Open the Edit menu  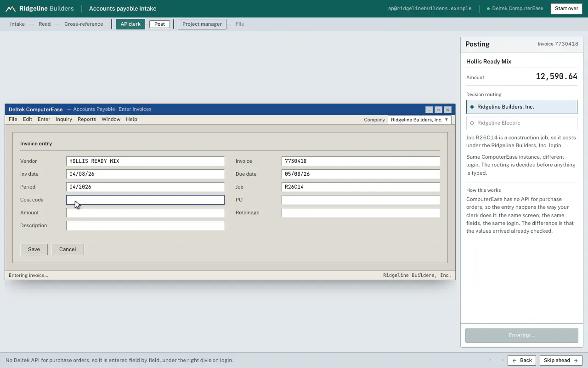[28, 119]
